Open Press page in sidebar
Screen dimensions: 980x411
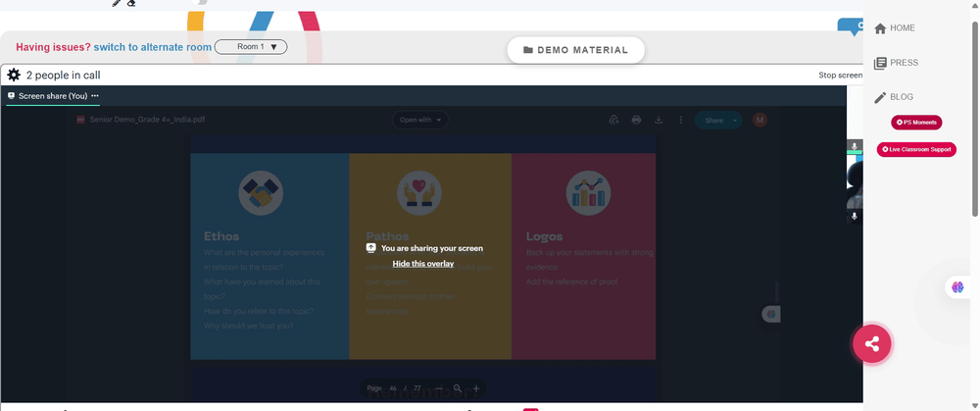[896, 63]
